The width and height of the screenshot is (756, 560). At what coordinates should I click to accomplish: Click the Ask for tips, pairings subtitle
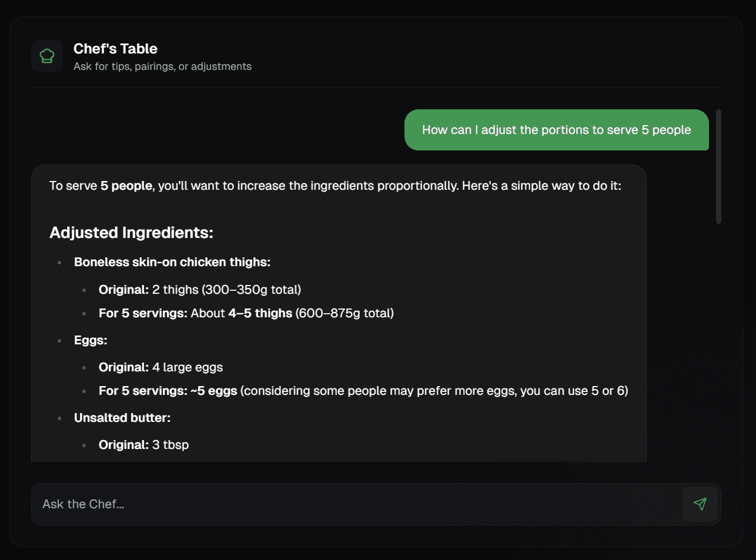click(x=162, y=66)
